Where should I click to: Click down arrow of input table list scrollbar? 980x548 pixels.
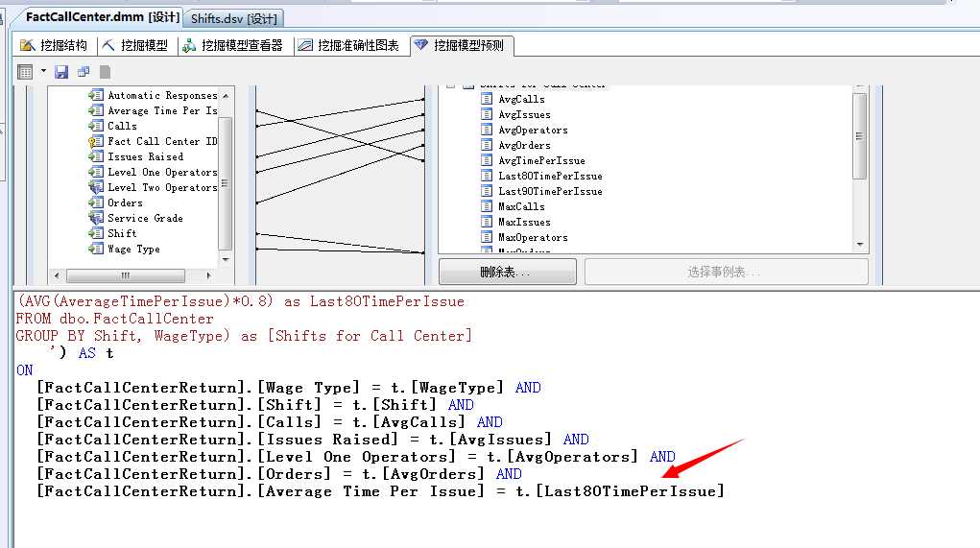coord(860,245)
